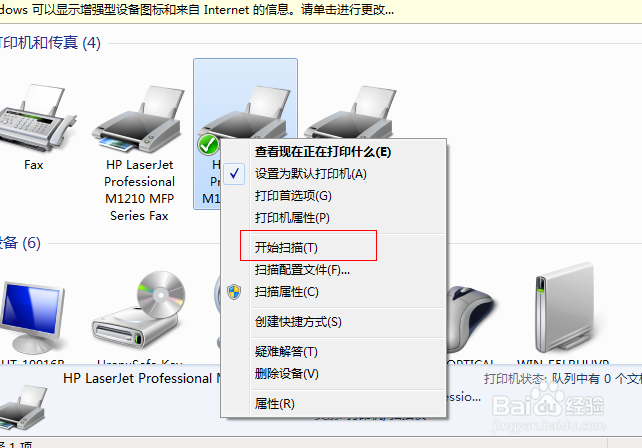Select the monitor device icon
The height and width of the screenshot is (448, 642).
click(31, 317)
